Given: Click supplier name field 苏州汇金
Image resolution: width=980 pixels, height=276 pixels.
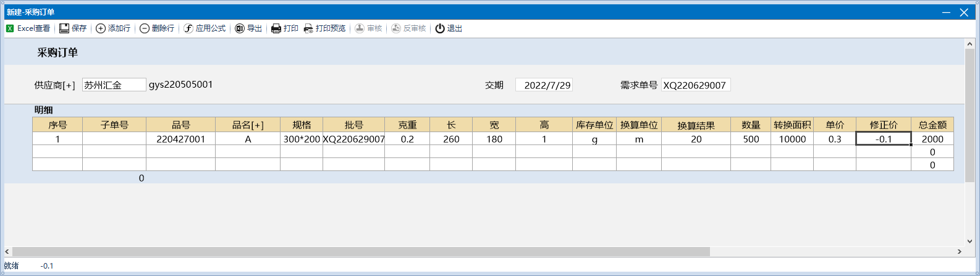Looking at the screenshot, I should (x=114, y=85).
